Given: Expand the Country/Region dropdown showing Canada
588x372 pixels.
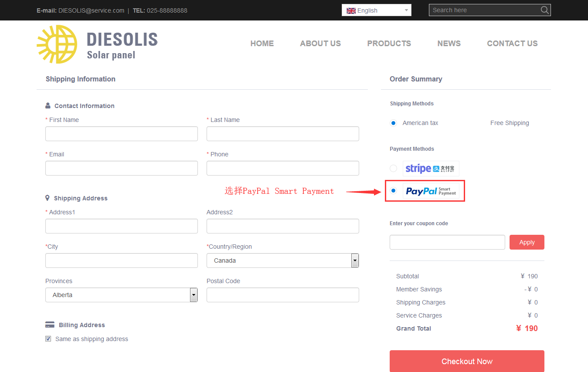Looking at the screenshot, I should 355,260.
